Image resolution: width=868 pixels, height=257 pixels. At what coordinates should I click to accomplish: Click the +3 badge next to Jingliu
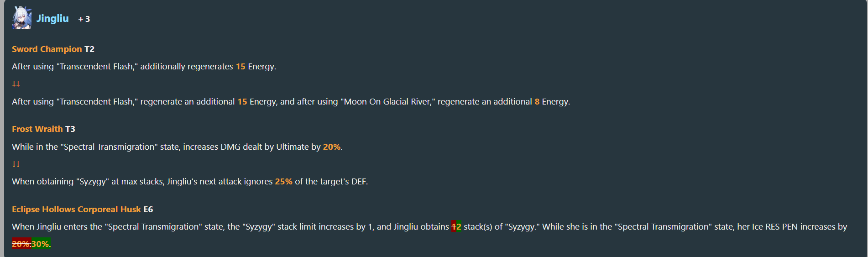pyautogui.click(x=84, y=19)
